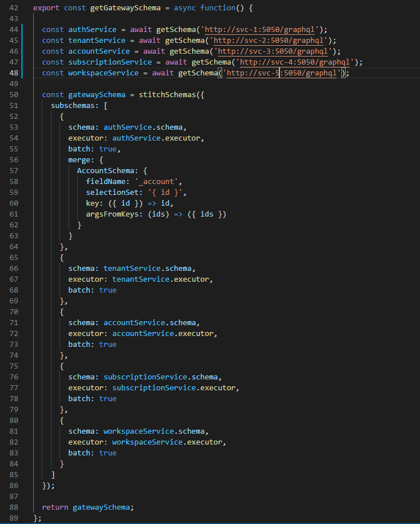Screen dimensions: 420x524
Task: Open the underlined svc-5 GraphQL URL
Action: [x=285, y=73]
